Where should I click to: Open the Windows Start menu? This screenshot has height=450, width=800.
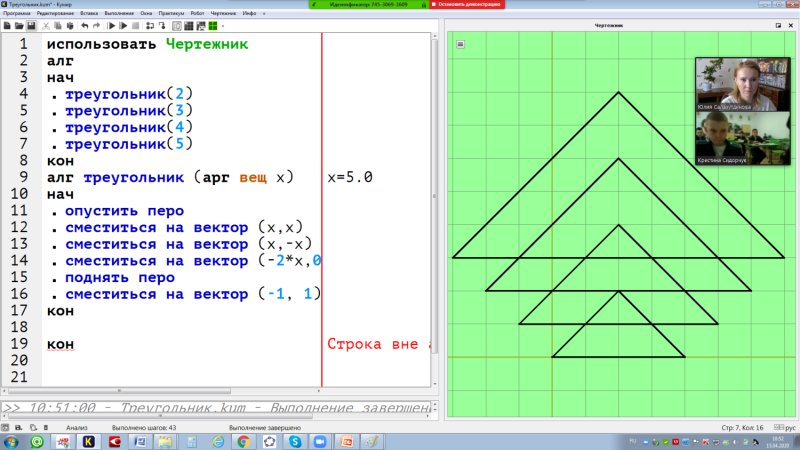tap(11, 441)
